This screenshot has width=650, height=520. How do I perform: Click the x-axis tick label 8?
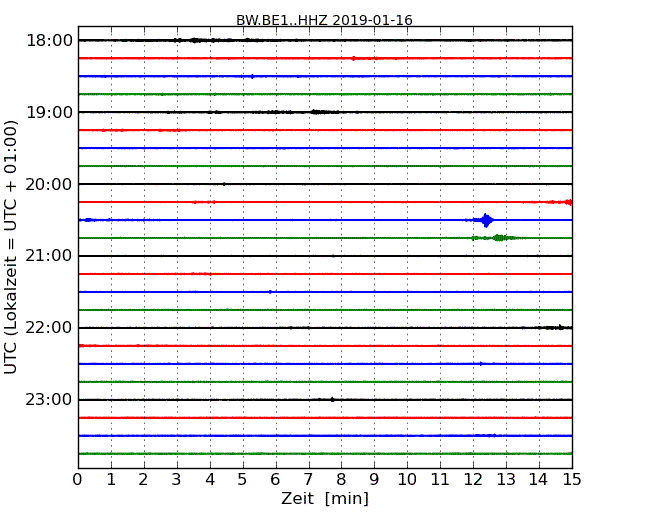point(341,480)
